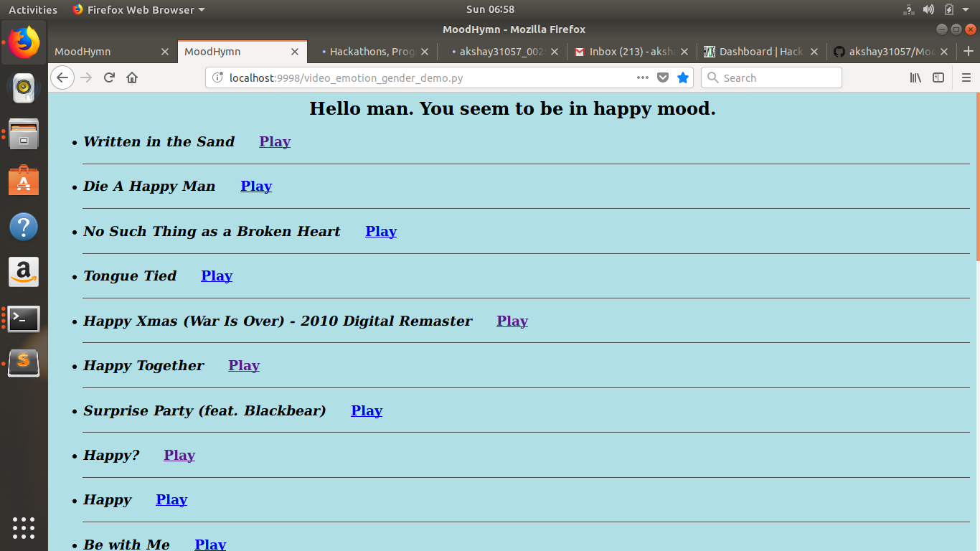Viewport: 980px width, 551px height.
Task: Open Files manager in the dock
Action: [24, 134]
